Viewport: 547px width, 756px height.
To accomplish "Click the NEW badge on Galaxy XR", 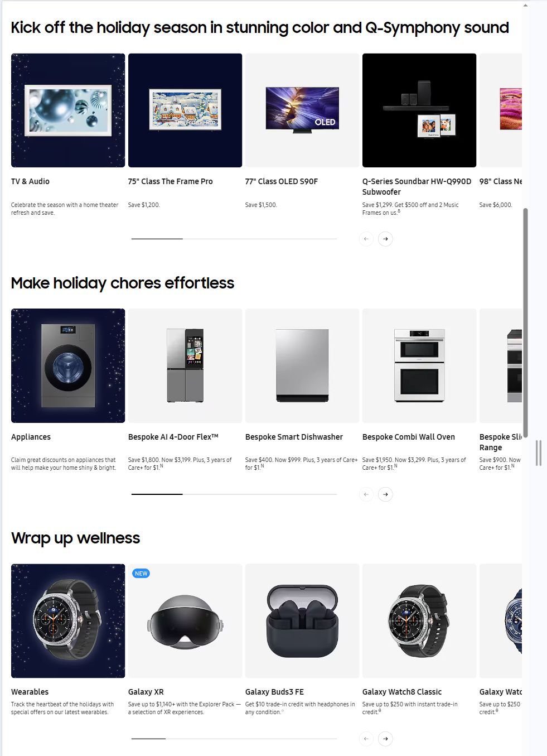I will [141, 574].
